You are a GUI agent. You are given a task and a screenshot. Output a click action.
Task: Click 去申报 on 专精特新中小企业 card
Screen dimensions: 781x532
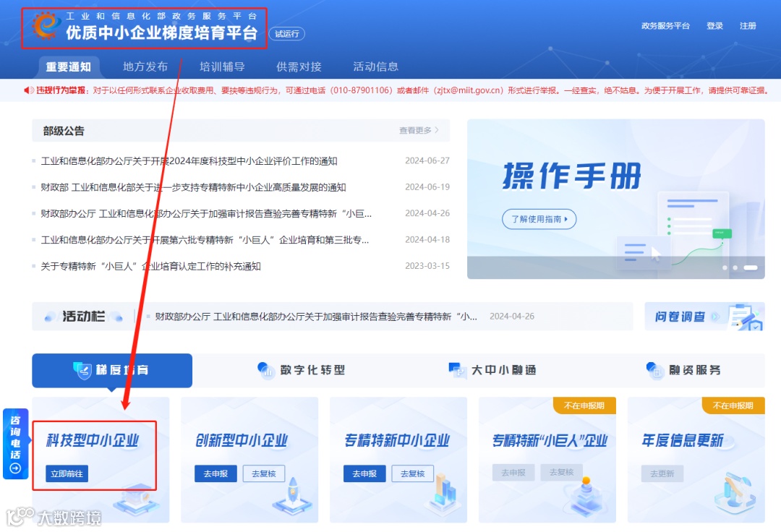[x=364, y=473]
